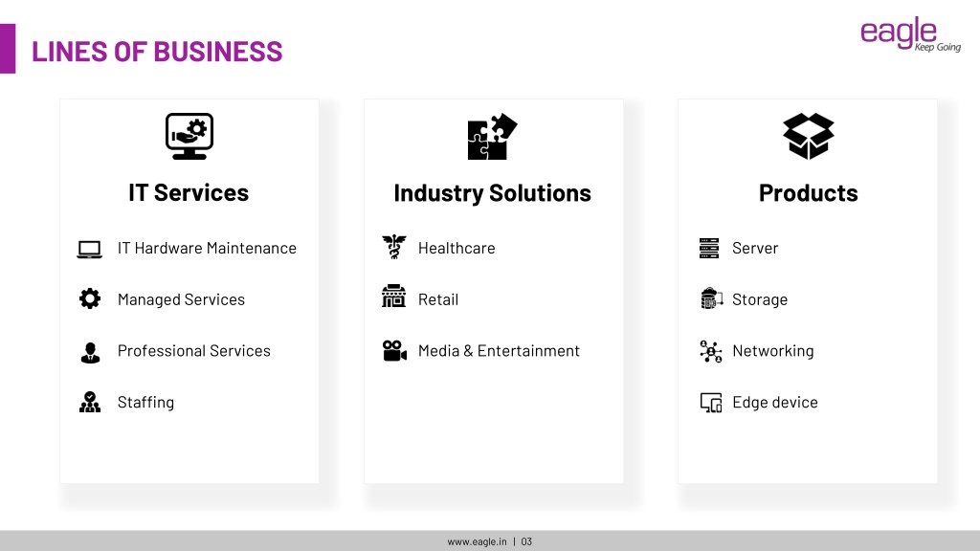
Task: Click the network nodes icon beside Networking
Action: click(711, 351)
